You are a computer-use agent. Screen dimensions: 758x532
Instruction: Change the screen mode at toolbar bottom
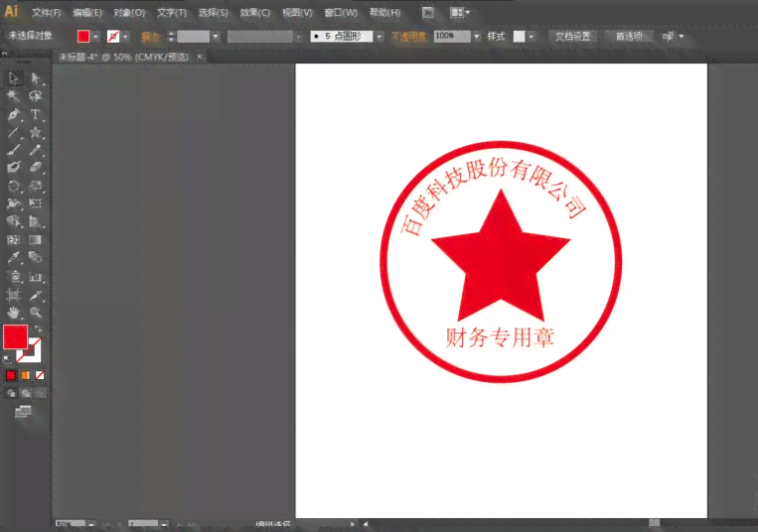[x=23, y=411]
